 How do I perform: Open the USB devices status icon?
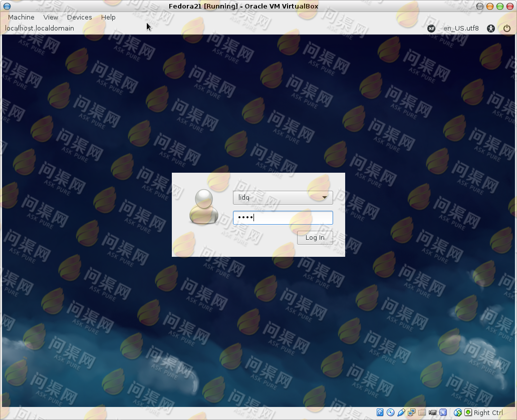point(401,412)
